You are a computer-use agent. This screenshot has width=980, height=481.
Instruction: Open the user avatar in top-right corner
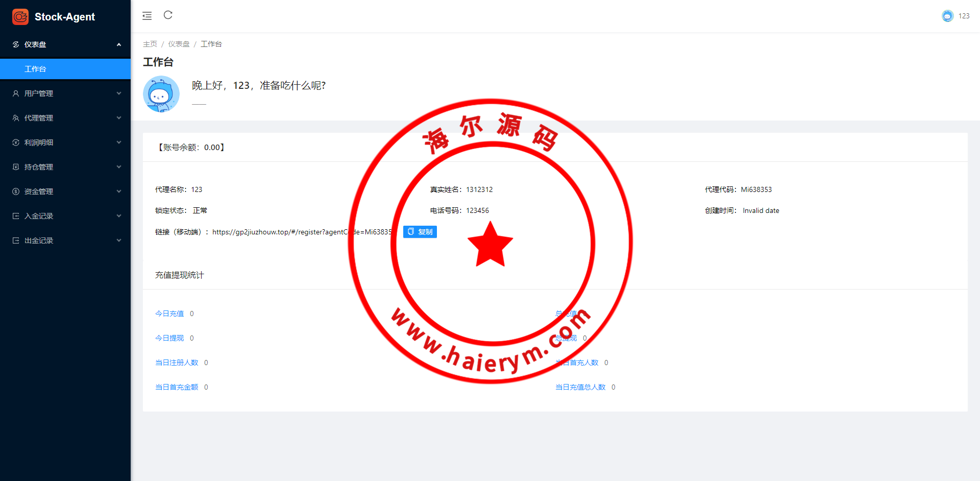click(947, 16)
